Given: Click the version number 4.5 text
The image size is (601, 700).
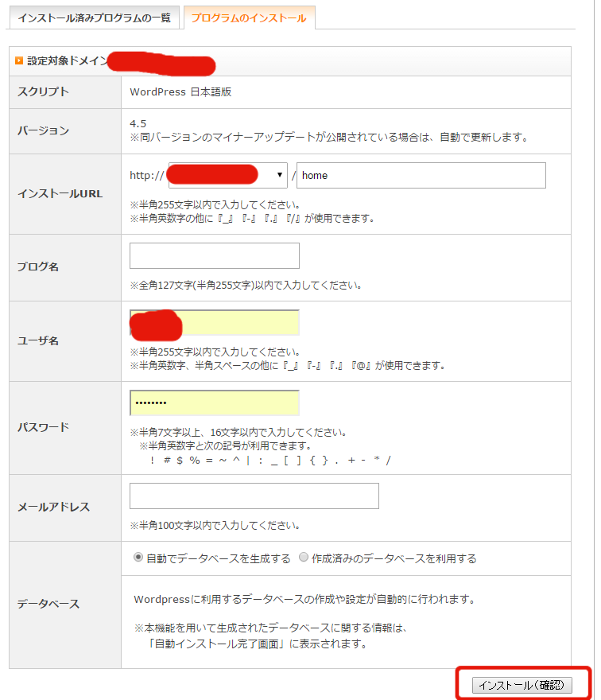Looking at the screenshot, I should [138, 123].
